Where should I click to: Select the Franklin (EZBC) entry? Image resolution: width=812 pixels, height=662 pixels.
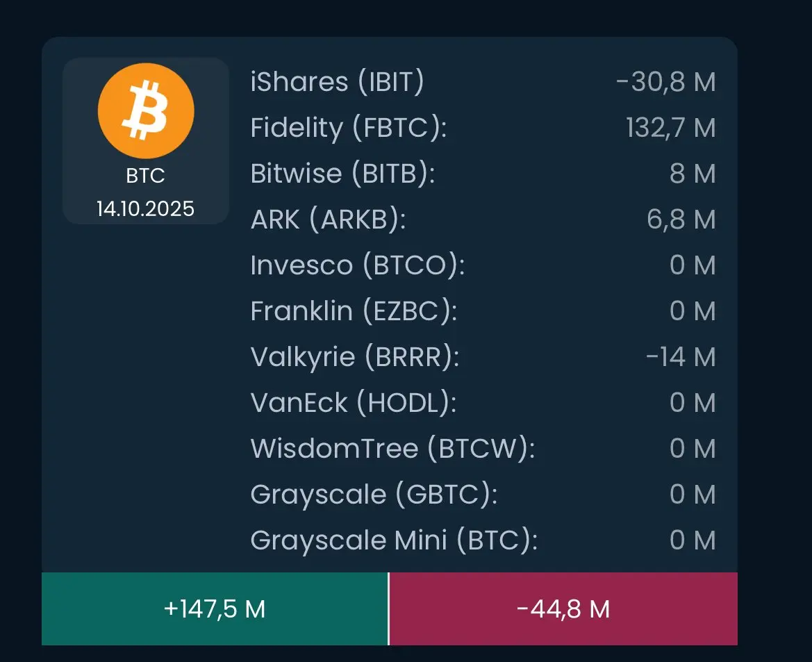pos(353,311)
